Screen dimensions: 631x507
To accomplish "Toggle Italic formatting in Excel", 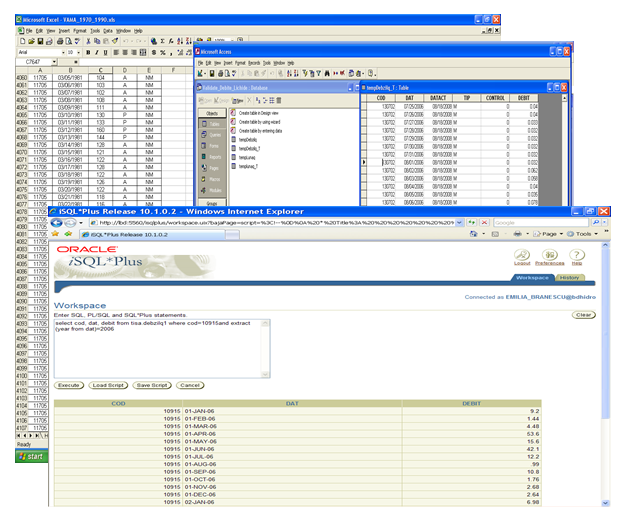I will tap(97, 52).
